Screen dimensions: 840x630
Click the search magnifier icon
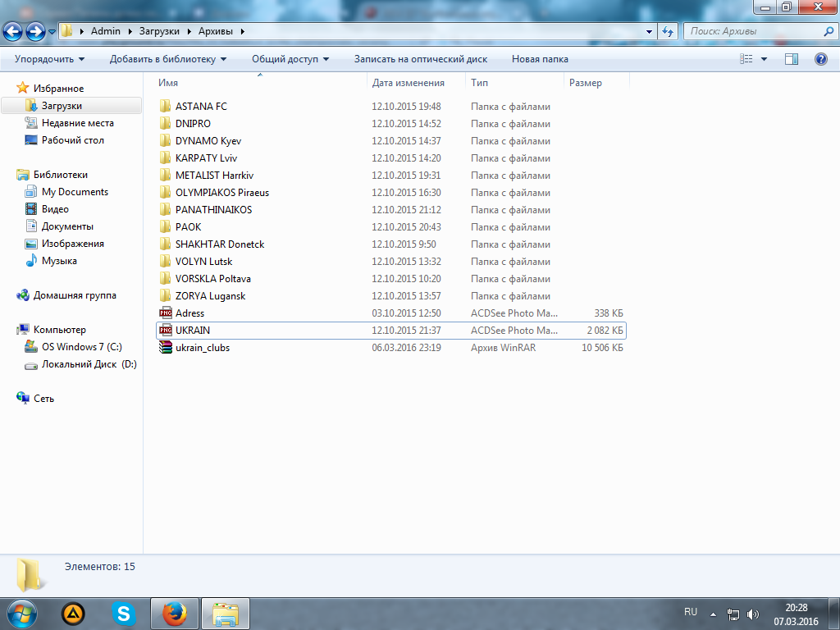pos(829,31)
